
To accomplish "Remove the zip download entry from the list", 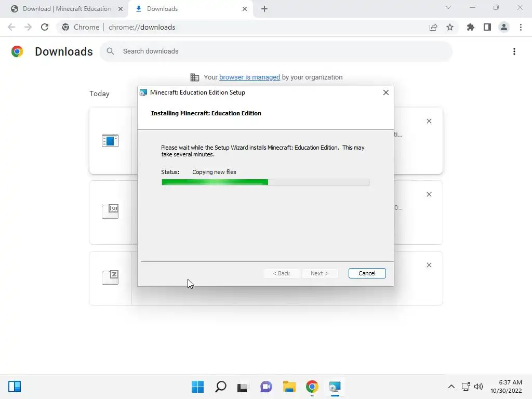I will pyautogui.click(x=429, y=265).
